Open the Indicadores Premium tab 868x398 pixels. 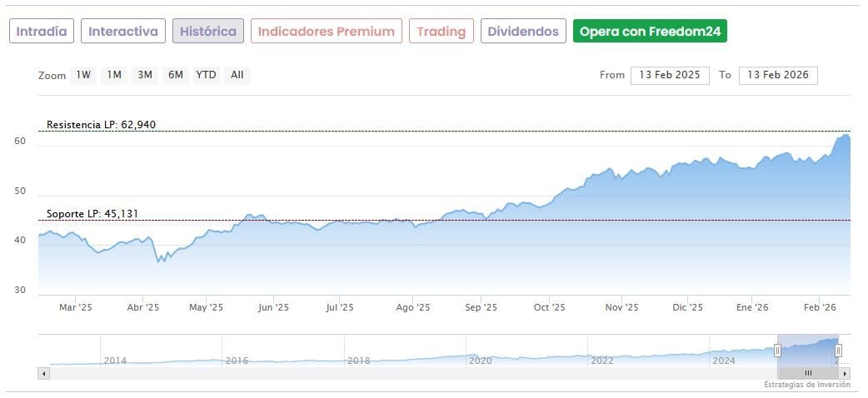point(327,32)
